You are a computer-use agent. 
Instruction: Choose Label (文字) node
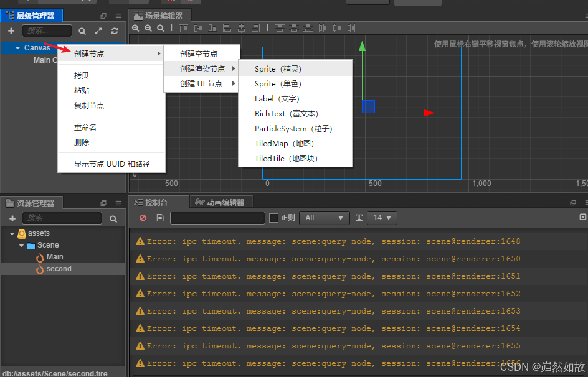[295, 99]
